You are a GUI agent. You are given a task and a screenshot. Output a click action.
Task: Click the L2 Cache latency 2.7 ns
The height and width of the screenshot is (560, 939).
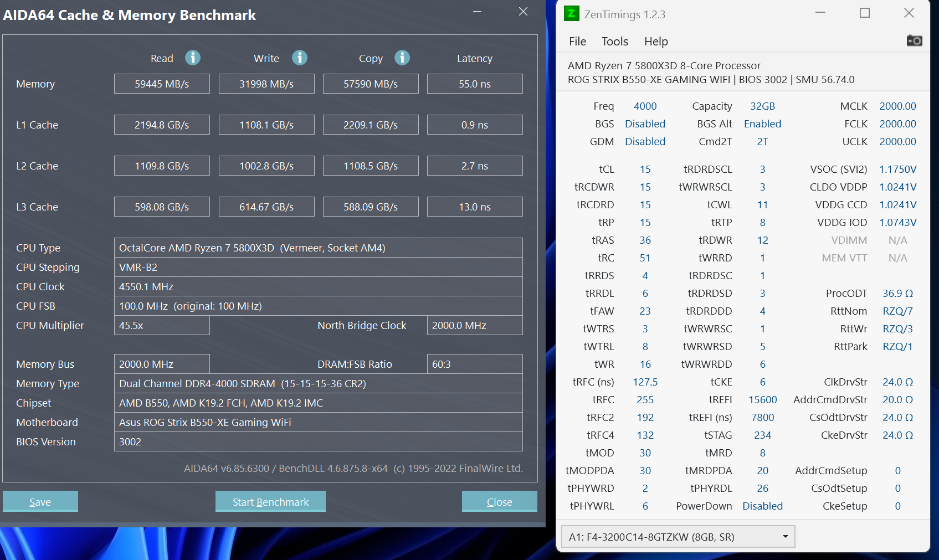pos(475,166)
